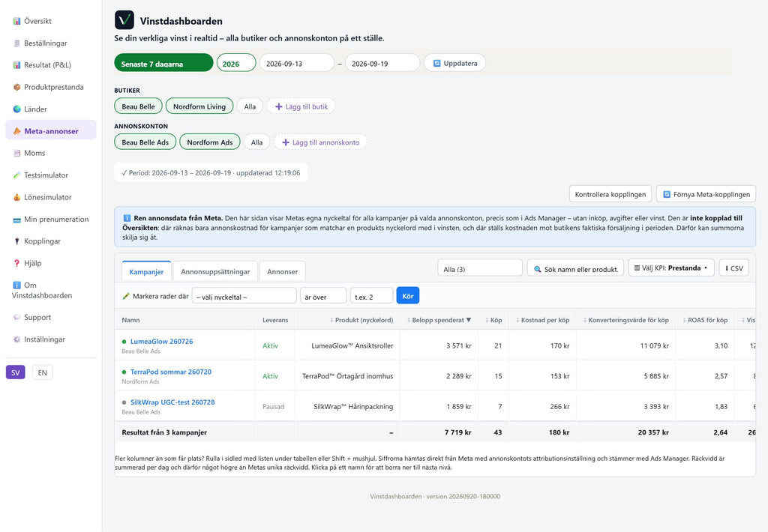Click the Inställningar gear icon
Image resolution: width=768 pixels, height=532 pixels.
click(16, 339)
